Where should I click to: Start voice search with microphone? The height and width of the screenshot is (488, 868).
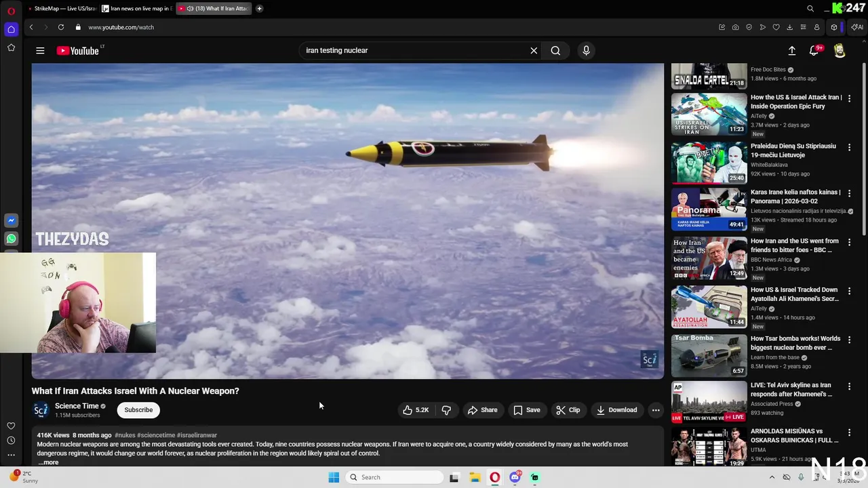[x=587, y=51]
